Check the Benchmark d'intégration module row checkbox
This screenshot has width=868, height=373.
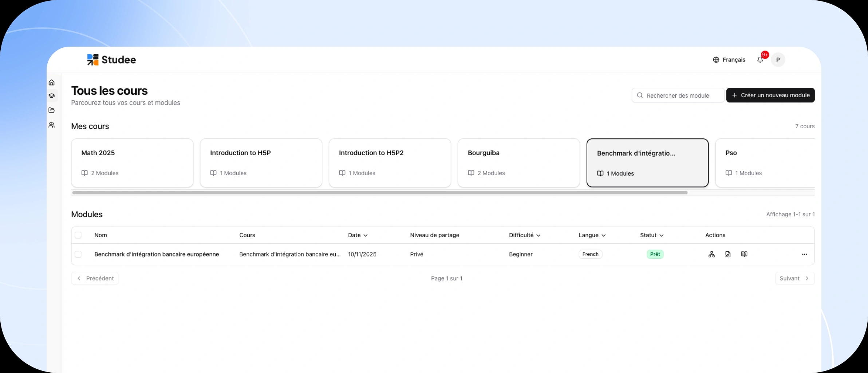point(78,254)
